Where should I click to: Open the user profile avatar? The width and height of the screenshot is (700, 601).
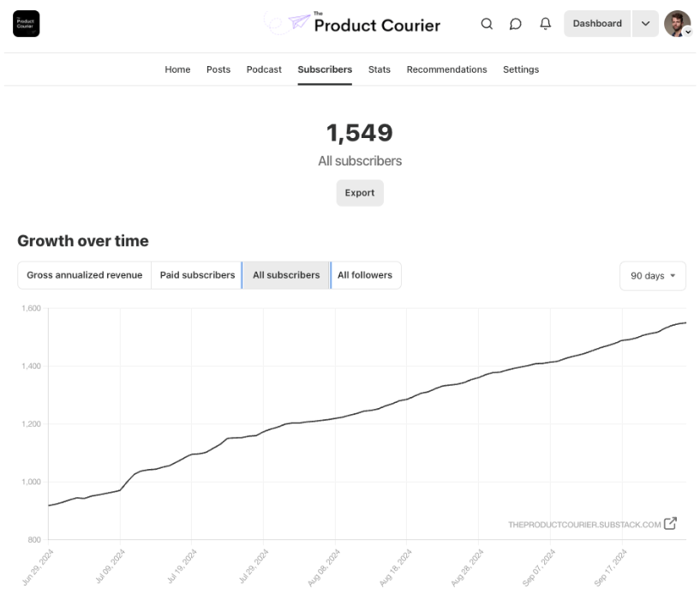point(677,24)
